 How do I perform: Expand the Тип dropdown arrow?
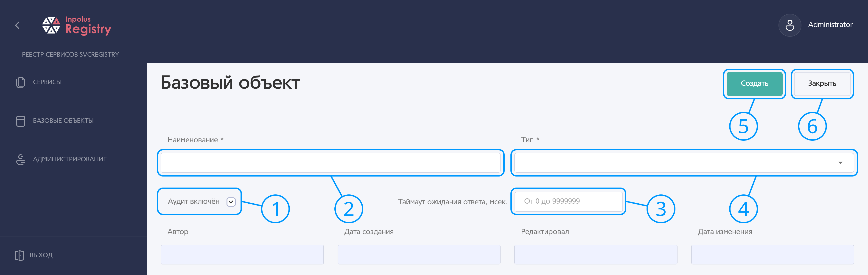(840, 163)
